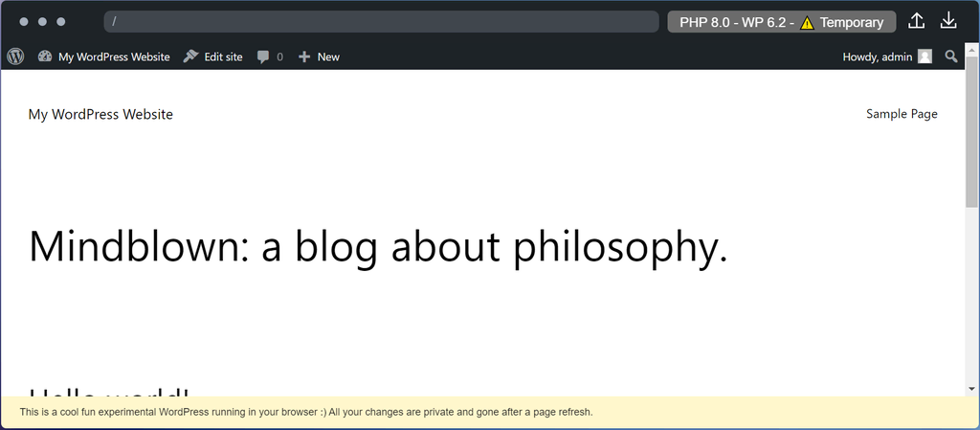Open the admin bar search magnifier
The image size is (980, 430).
950,57
